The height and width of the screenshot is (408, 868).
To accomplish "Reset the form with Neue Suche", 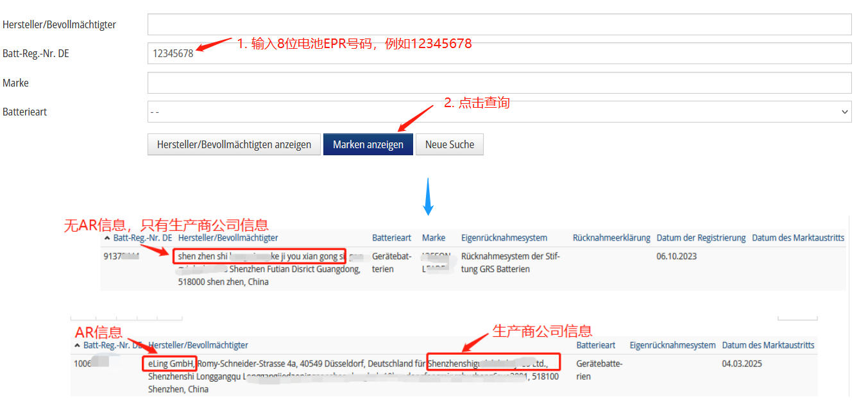I will pos(449,144).
